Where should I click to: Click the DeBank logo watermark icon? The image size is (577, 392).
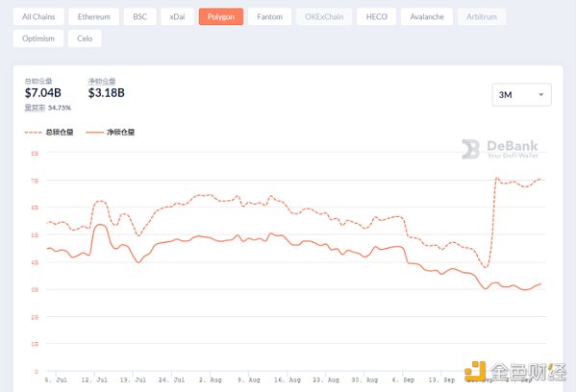point(470,149)
